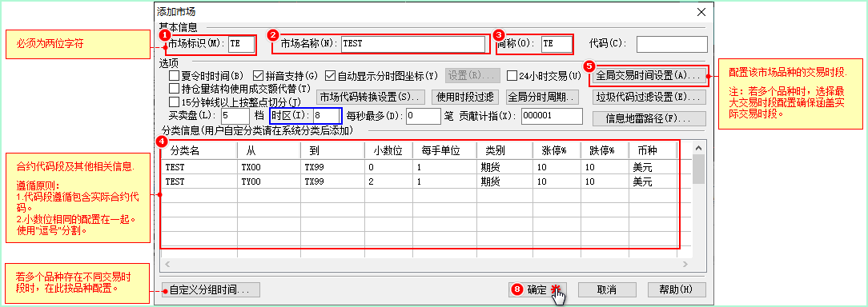Click 市场代码转换设置(S).. button

pyautogui.click(x=370, y=97)
